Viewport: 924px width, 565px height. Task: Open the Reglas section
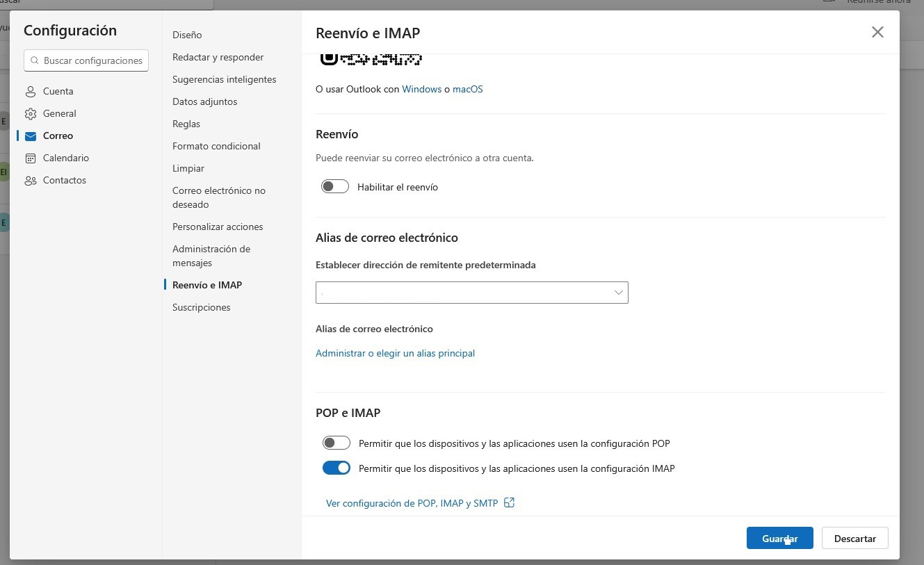[x=186, y=124]
